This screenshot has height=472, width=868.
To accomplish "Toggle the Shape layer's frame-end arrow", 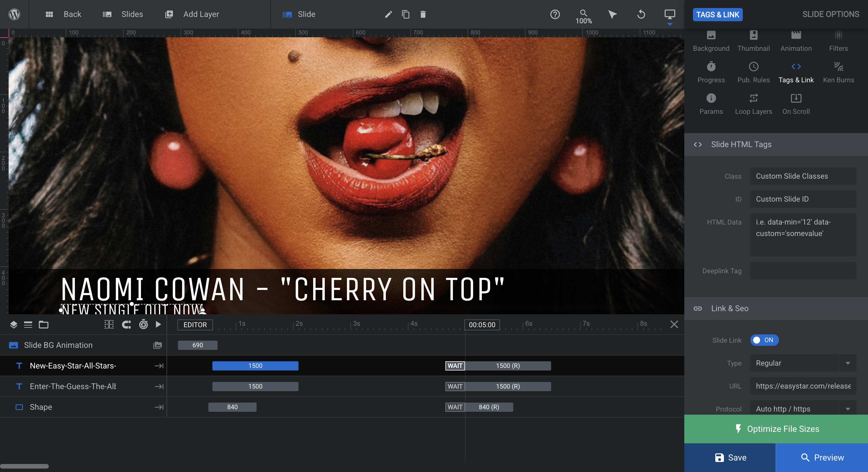I will pos(159,407).
